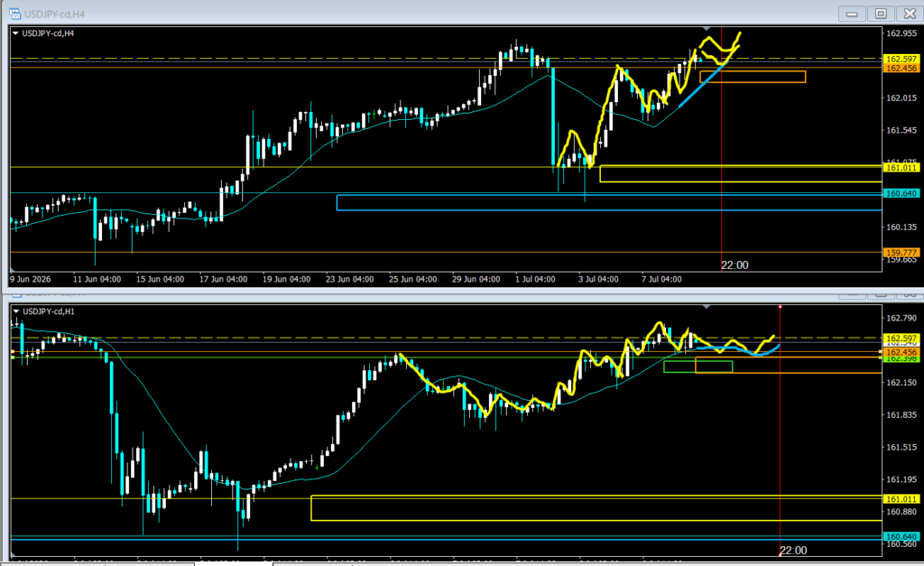Click the 1 Jul 04:00 time axis label
Screen dimensions: 924x566
point(535,280)
